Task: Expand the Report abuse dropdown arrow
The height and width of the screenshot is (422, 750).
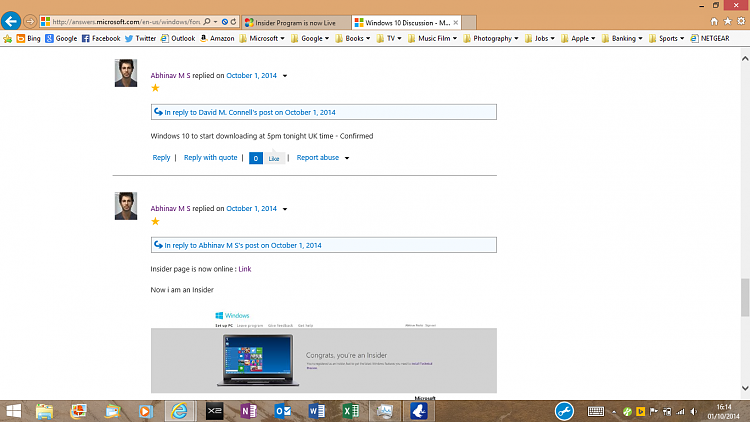Action: coord(347,158)
